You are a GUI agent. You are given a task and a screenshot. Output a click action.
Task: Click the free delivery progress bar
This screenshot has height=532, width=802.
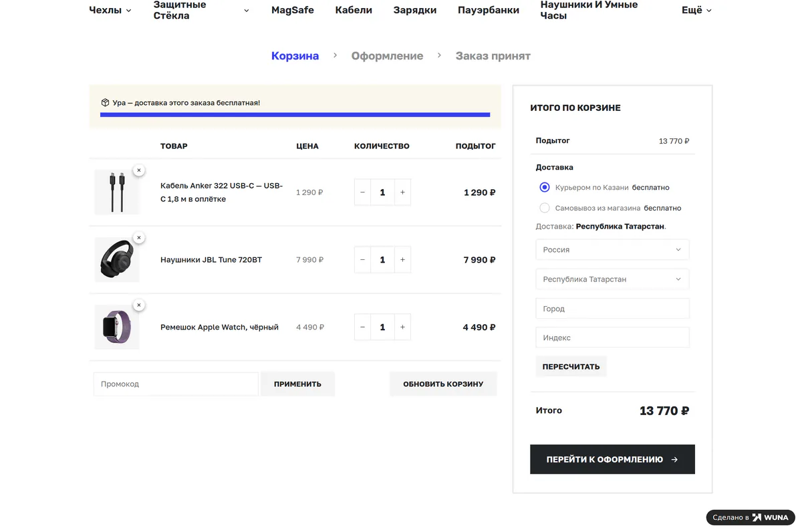tap(295, 115)
